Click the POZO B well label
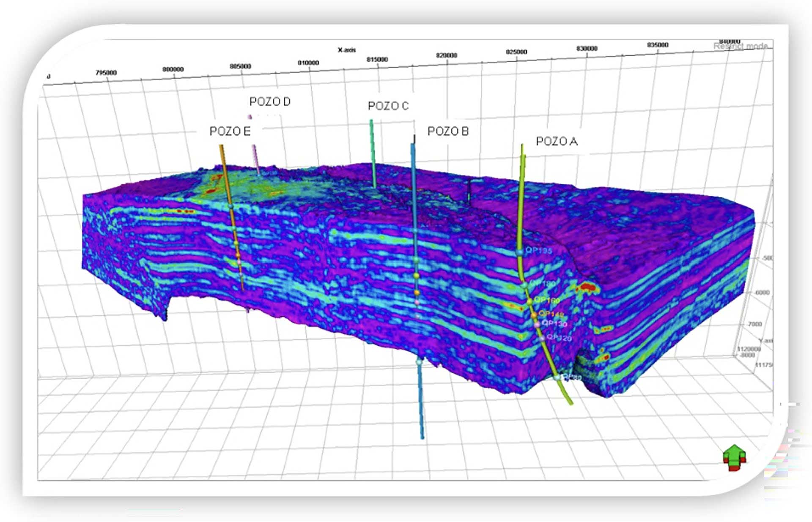Image resolution: width=812 pixels, height=522 pixels. point(448,131)
